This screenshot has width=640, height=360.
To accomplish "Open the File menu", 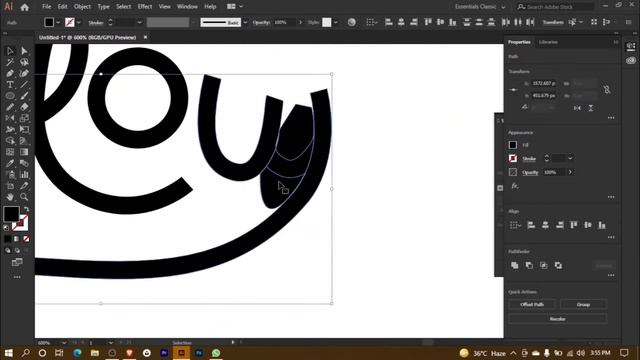I will pyautogui.click(x=47, y=7).
